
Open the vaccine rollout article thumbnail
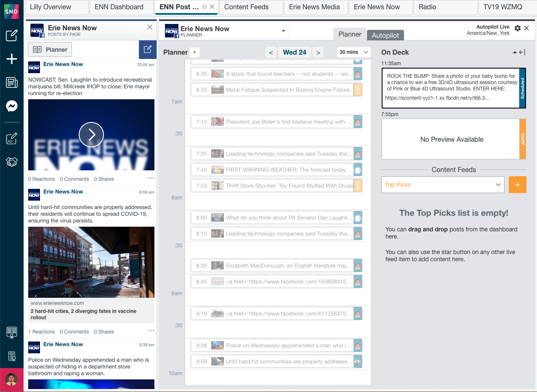coord(91,262)
